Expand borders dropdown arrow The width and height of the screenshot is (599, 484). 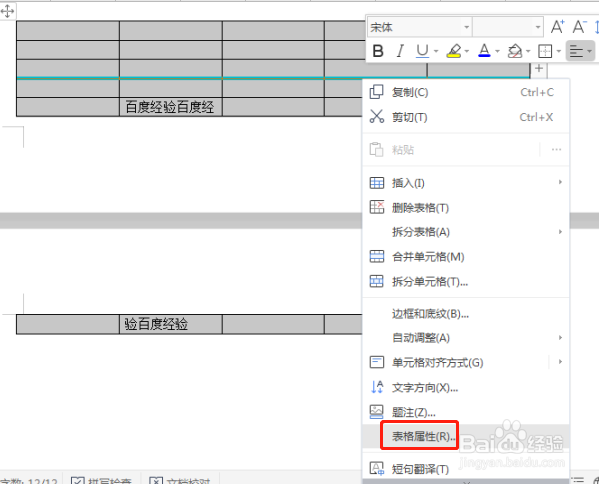(559, 51)
